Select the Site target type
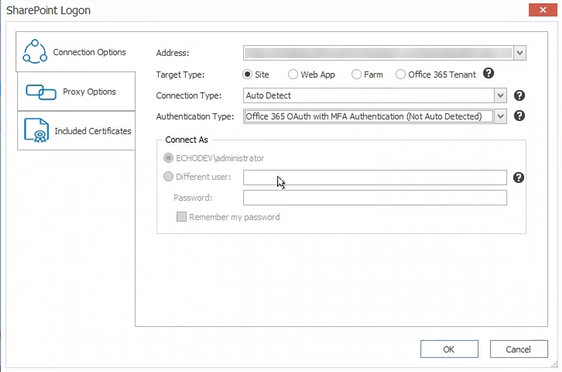 [x=247, y=75]
